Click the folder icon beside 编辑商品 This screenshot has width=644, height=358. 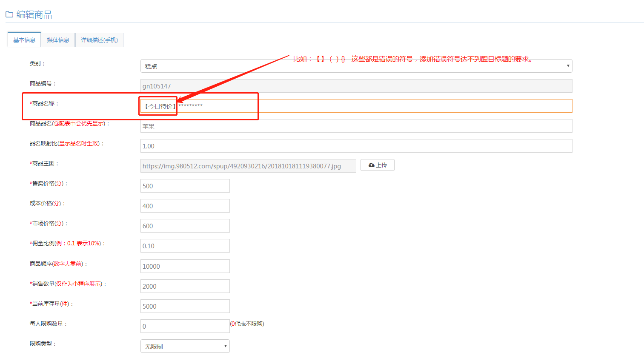9,14
